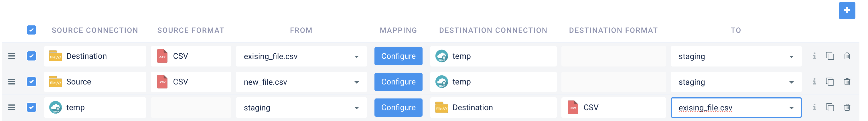Open the new_file.csv FROM dropdown
Image resolution: width=868 pixels, height=121 pixels.
(x=356, y=82)
